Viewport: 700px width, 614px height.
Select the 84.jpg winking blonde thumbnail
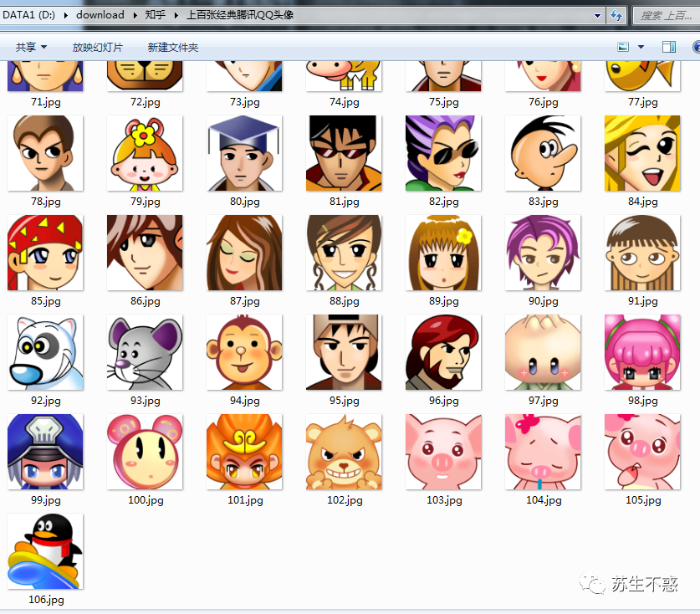click(x=643, y=153)
